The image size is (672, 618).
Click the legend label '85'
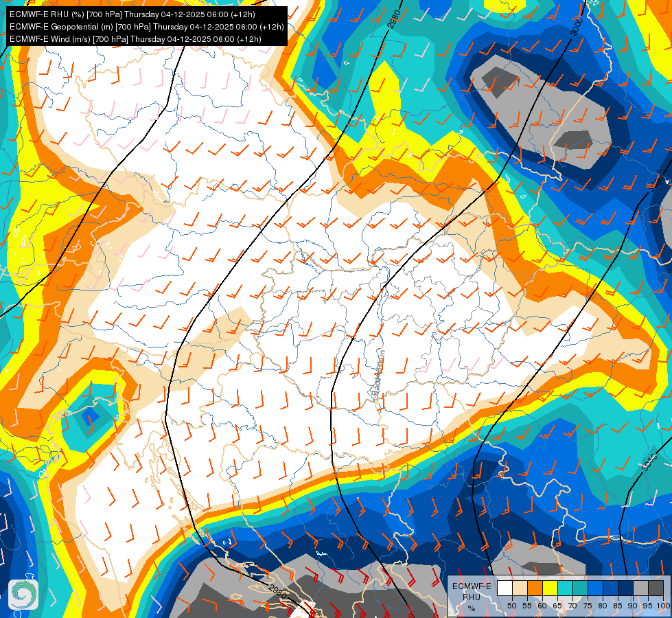coord(618,606)
